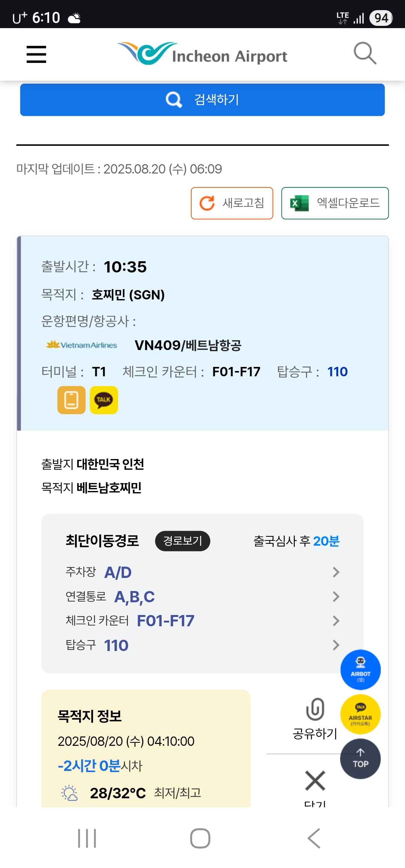Image resolution: width=405 pixels, height=868 pixels.
Task: Open the hamburger menu
Action: 36,54
